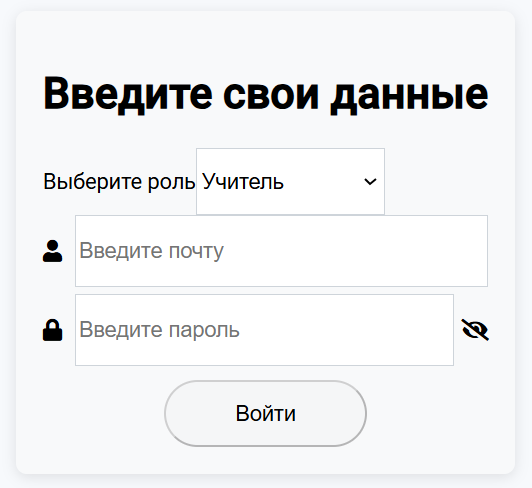
Task: Click the padlock icon beside password field
Action: tap(53, 330)
